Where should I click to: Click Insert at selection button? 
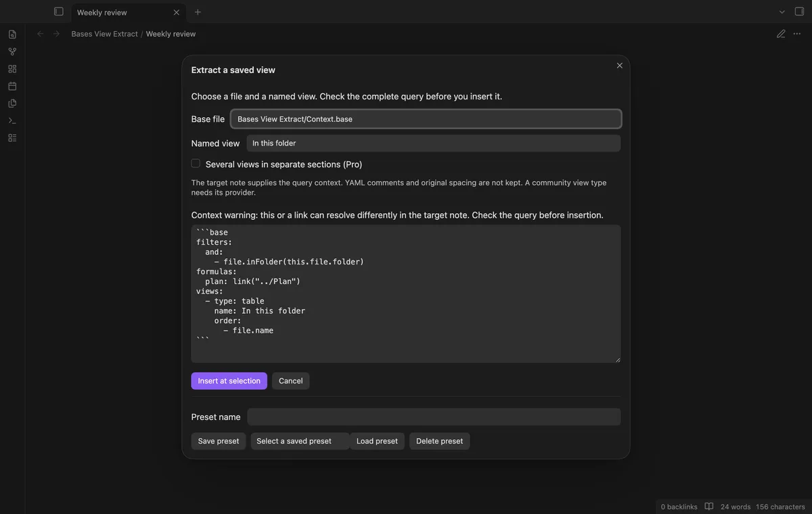[229, 381]
